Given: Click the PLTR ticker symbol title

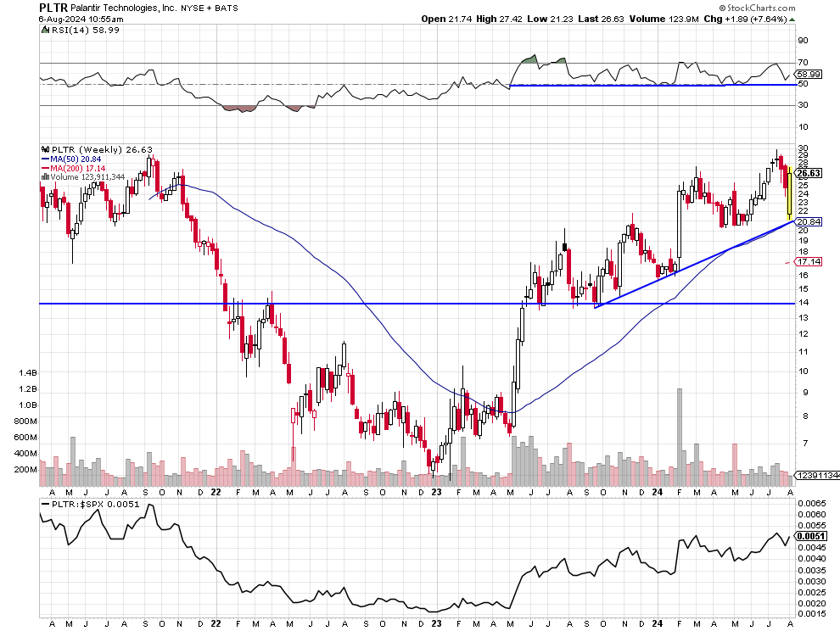Looking at the screenshot, I should coord(54,7).
